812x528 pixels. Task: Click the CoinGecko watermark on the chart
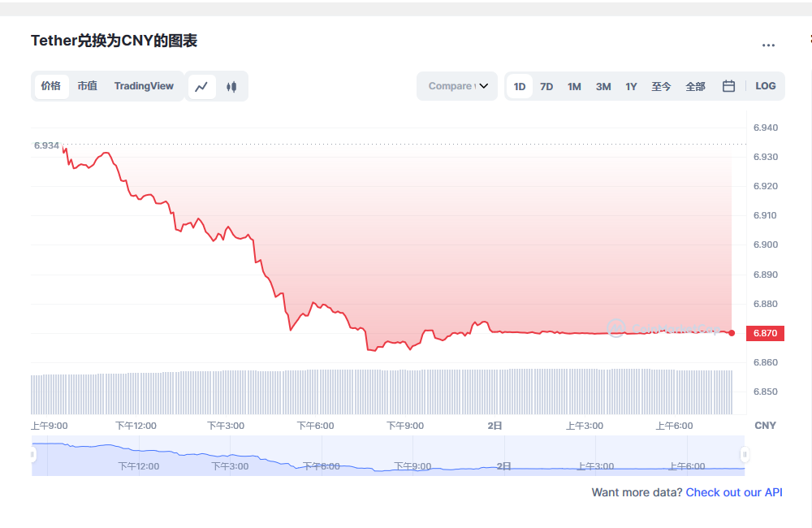(x=666, y=329)
